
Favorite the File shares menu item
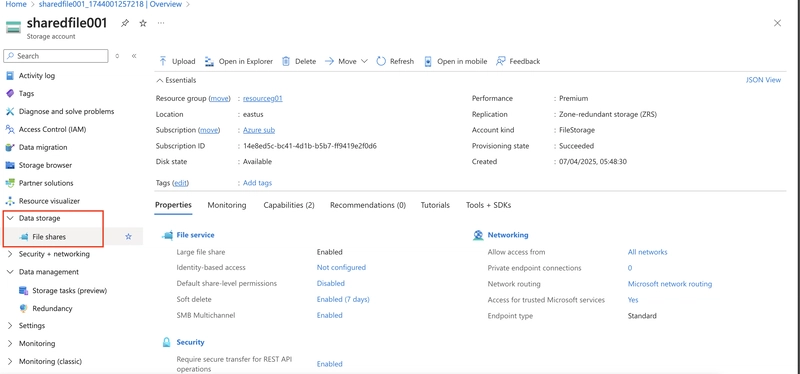pos(129,237)
